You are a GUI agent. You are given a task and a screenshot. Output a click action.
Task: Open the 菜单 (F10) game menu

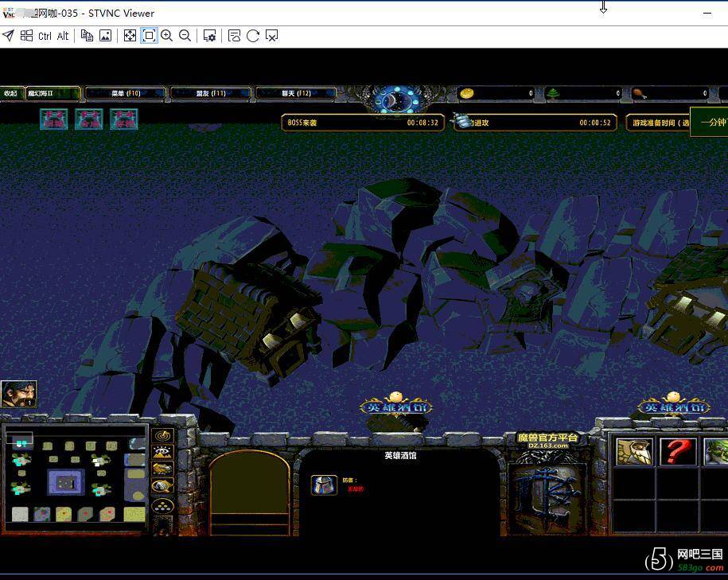126,93
